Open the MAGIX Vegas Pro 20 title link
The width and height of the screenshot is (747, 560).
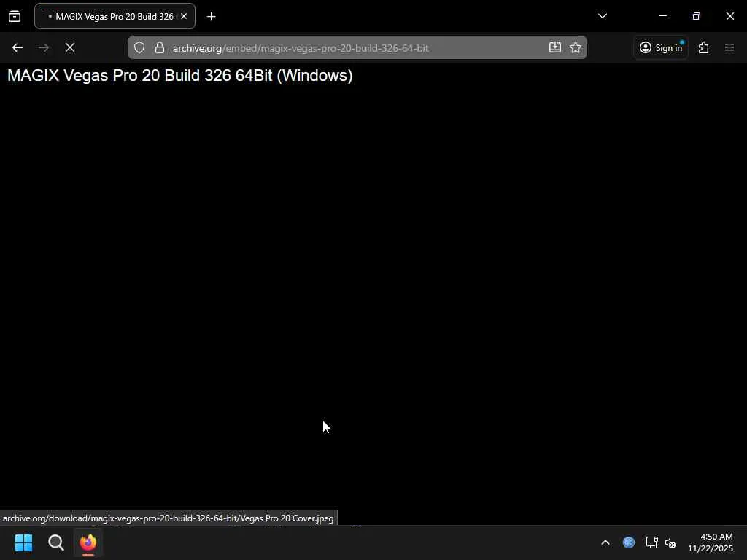pyautogui.click(x=180, y=75)
